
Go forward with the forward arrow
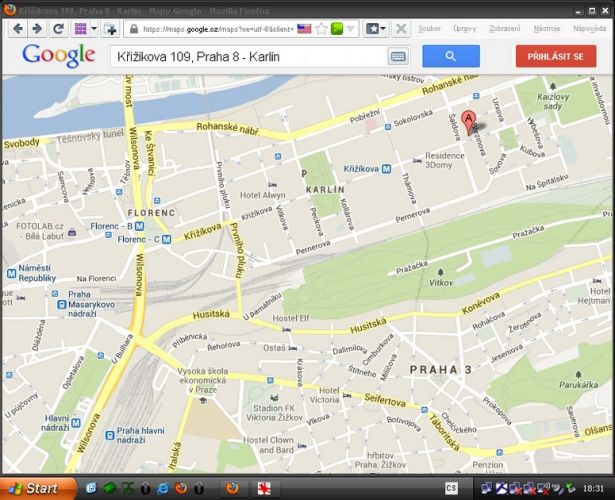[37, 29]
